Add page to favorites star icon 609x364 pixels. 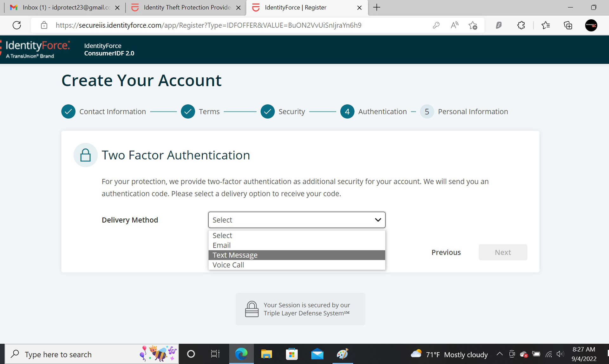click(473, 25)
